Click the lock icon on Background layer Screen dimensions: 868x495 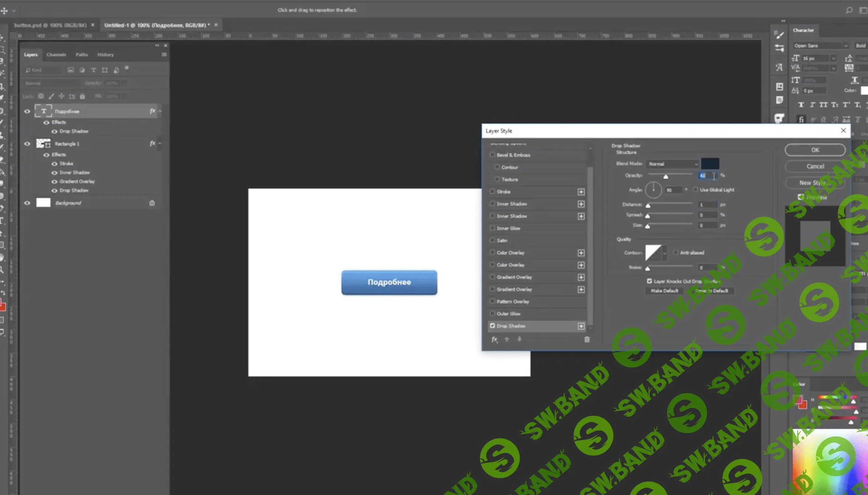pyautogui.click(x=152, y=203)
